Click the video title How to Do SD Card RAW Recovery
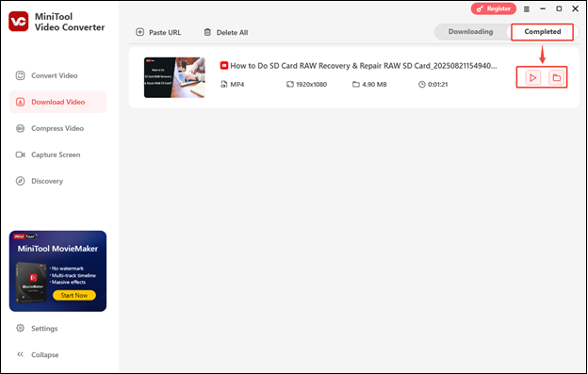 pyautogui.click(x=364, y=66)
